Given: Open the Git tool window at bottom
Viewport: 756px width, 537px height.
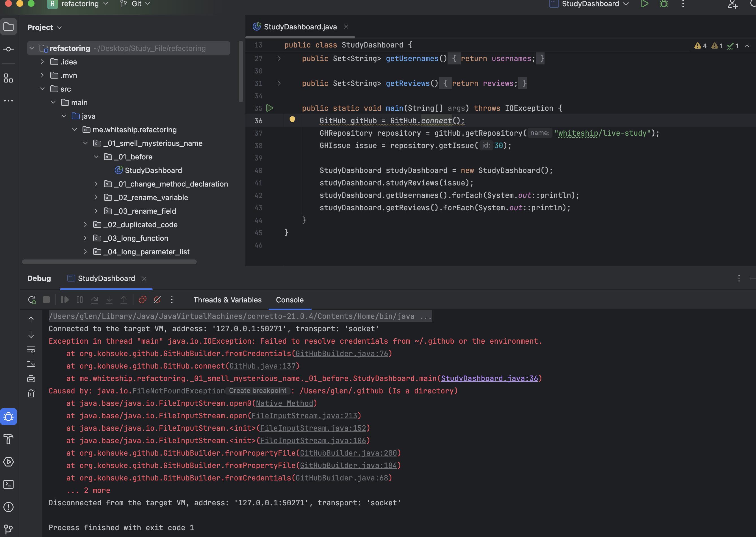Looking at the screenshot, I should (x=8, y=529).
